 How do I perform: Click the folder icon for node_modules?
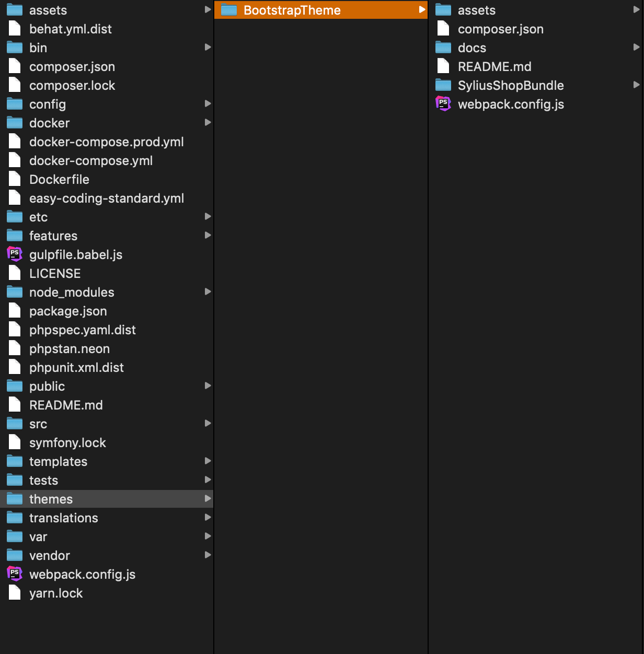(14, 291)
